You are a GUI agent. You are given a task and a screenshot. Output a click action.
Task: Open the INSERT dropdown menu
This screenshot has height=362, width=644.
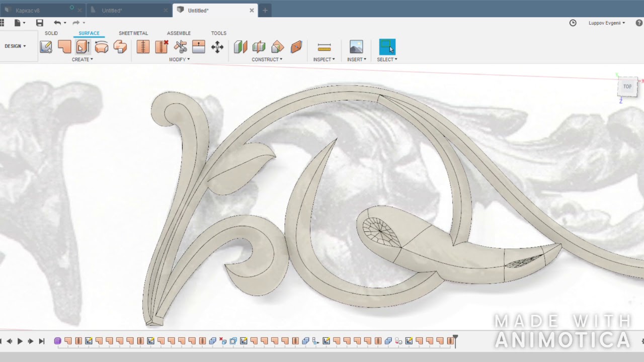pyautogui.click(x=357, y=59)
